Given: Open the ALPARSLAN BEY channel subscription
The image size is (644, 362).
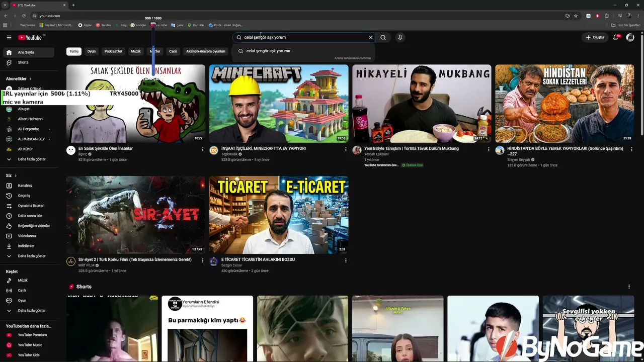Looking at the screenshot, I should [x=29, y=139].
